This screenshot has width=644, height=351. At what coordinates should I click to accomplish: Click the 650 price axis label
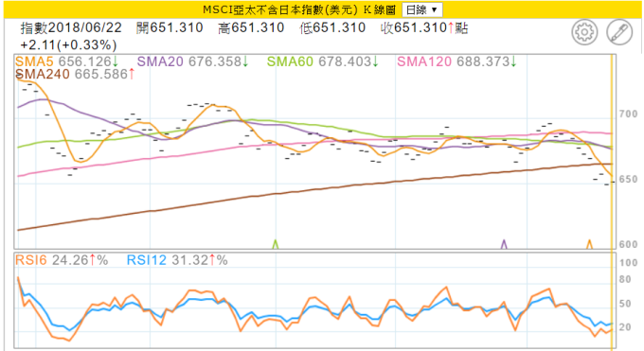(629, 180)
